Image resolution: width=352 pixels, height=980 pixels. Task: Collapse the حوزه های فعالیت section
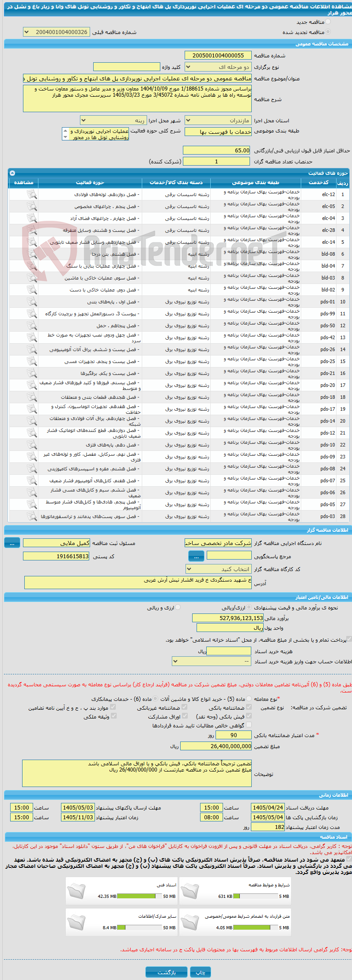pyautogui.click(x=12, y=173)
